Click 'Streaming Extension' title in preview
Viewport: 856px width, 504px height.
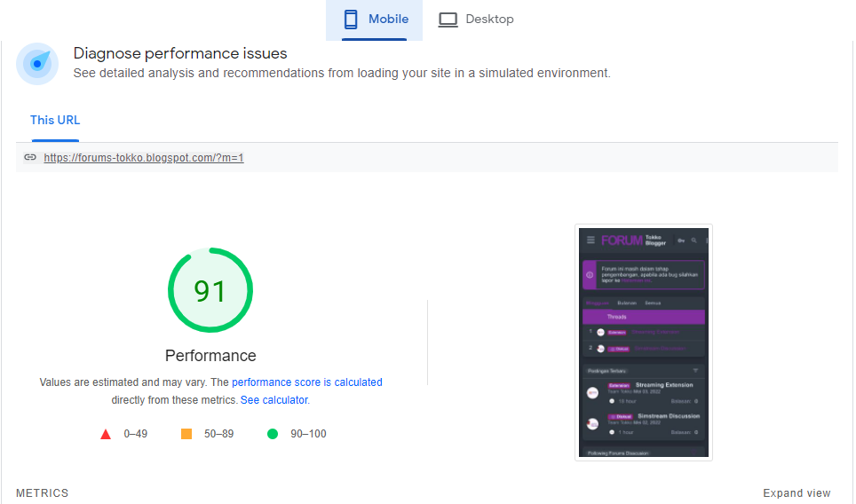[x=664, y=385]
